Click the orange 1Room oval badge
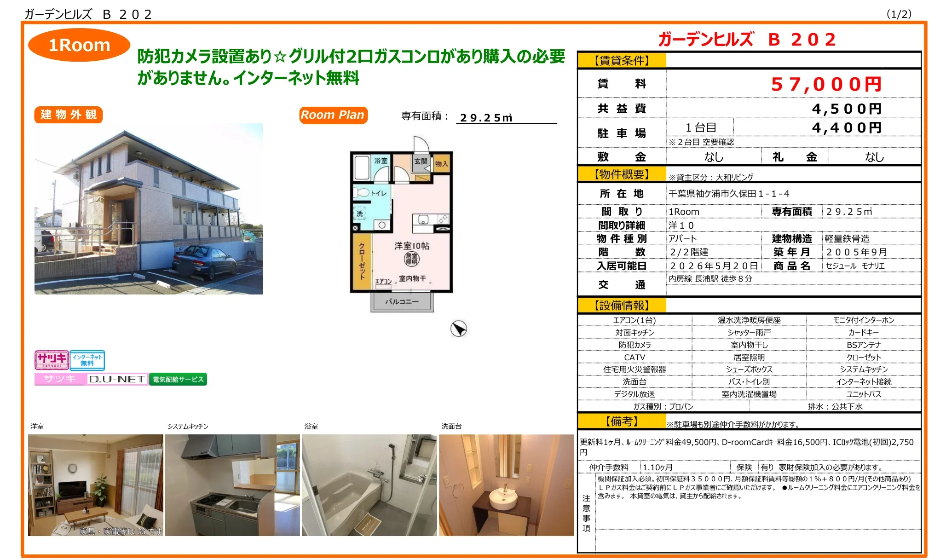This screenshot has width=946, height=560. click(x=79, y=45)
